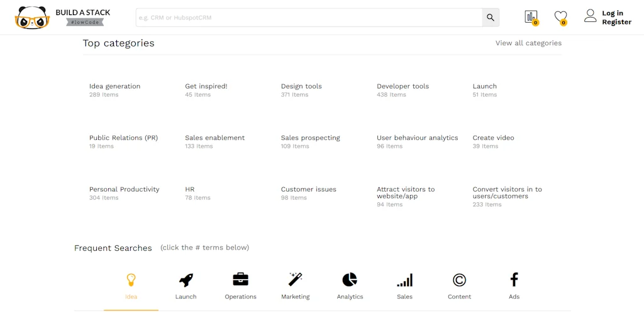
Task: Switch to the Sales tab label
Action: coord(404,297)
